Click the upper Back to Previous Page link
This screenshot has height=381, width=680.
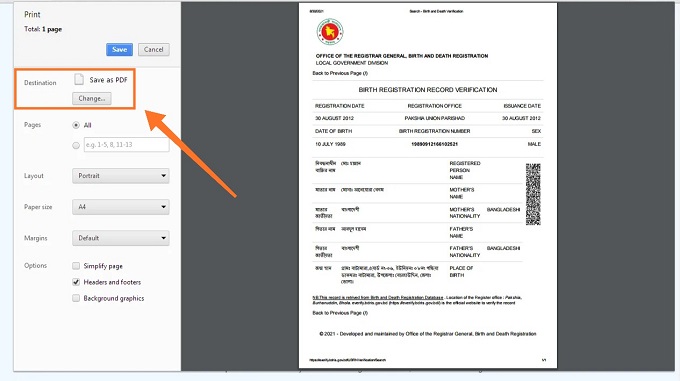pos(340,73)
